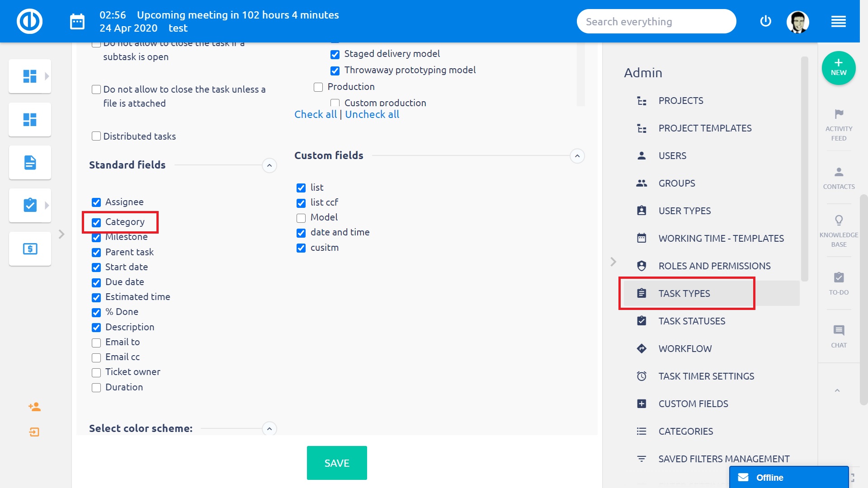The width and height of the screenshot is (868, 488).
Task: Click the power/logout icon in header
Action: click(x=765, y=21)
